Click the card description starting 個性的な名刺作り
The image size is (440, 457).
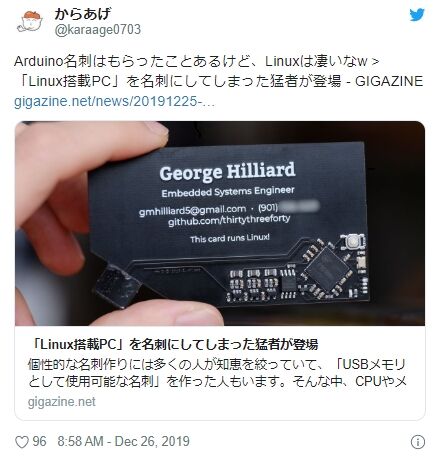coord(217,373)
